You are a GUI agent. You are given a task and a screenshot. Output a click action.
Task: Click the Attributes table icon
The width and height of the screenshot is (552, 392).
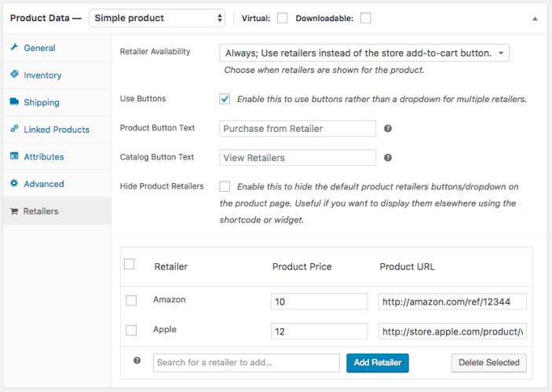pyautogui.click(x=14, y=156)
